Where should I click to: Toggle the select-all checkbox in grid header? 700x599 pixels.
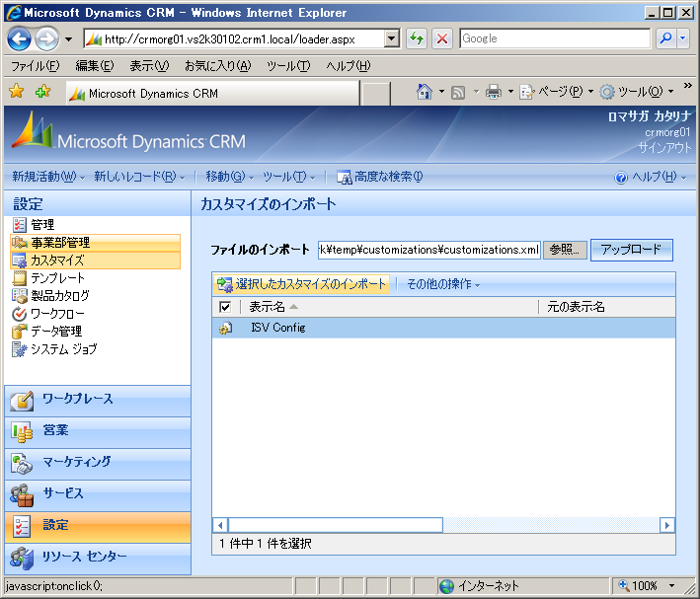click(225, 307)
